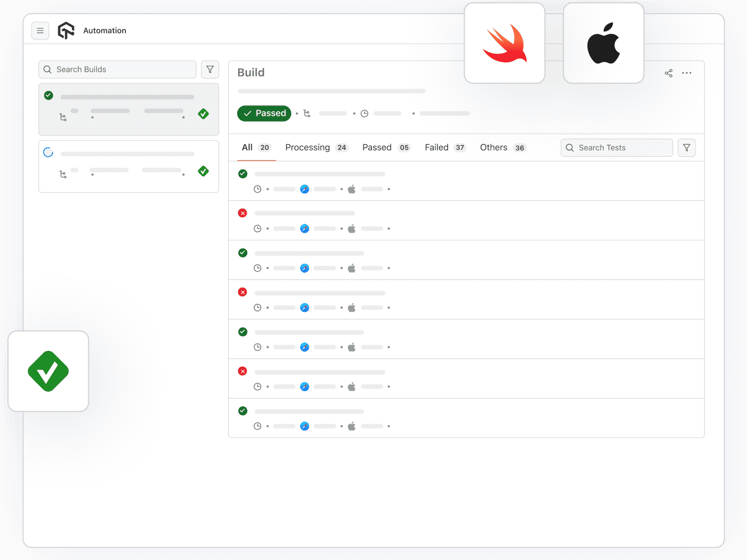Open the filter beside Search Builds
The height and width of the screenshot is (560, 747).
[x=210, y=69]
